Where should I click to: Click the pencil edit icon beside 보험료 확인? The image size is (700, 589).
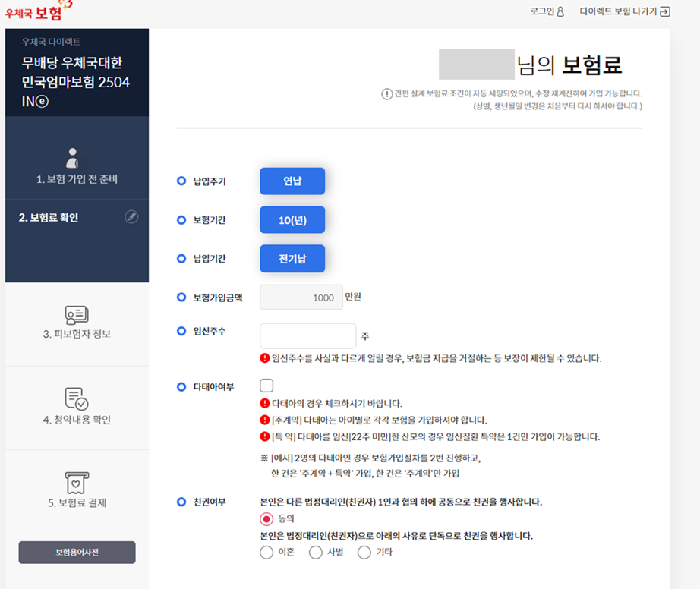[x=131, y=217]
